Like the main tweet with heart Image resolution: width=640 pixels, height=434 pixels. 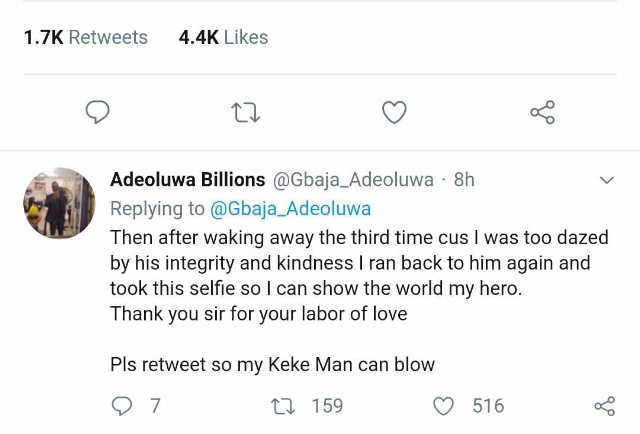click(x=395, y=112)
